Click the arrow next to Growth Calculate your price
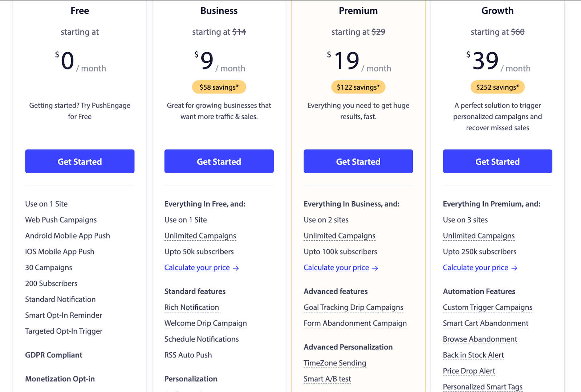 point(515,268)
